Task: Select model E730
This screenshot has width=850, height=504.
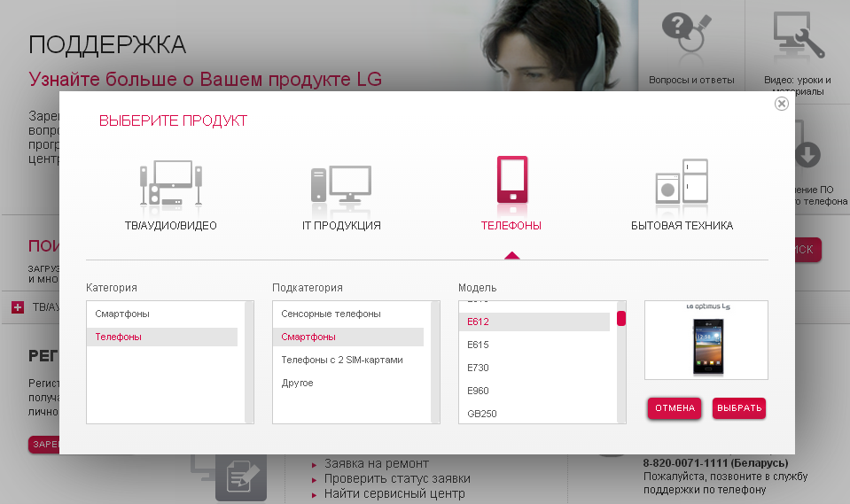Action: 534,368
